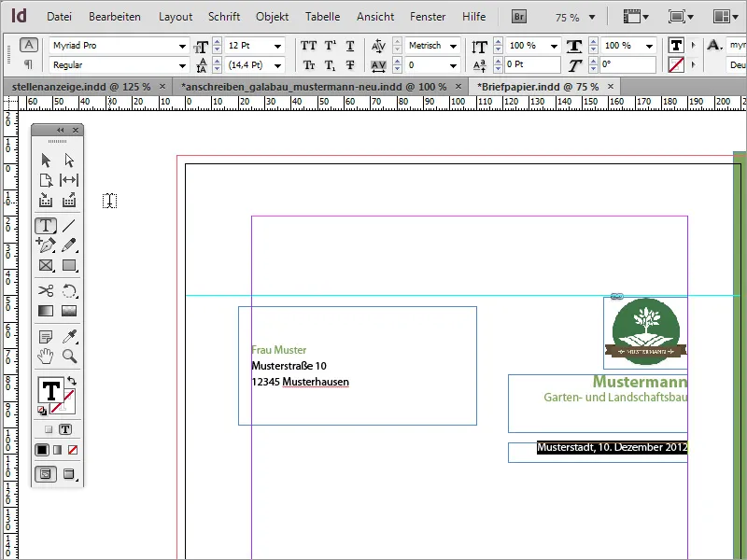The height and width of the screenshot is (560, 747).
Task: Open the Tabelle menu
Action: (x=322, y=17)
